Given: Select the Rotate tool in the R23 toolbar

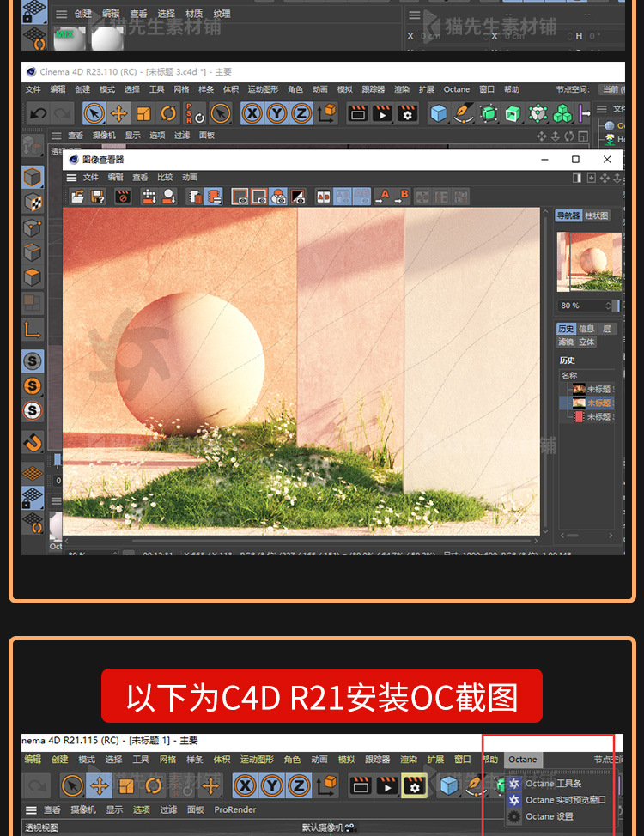Looking at the screenshot, I should [x=168, y=113].
